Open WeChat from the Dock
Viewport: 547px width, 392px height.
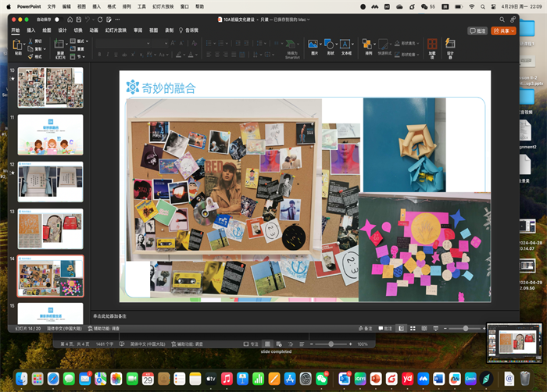[322, 379]
